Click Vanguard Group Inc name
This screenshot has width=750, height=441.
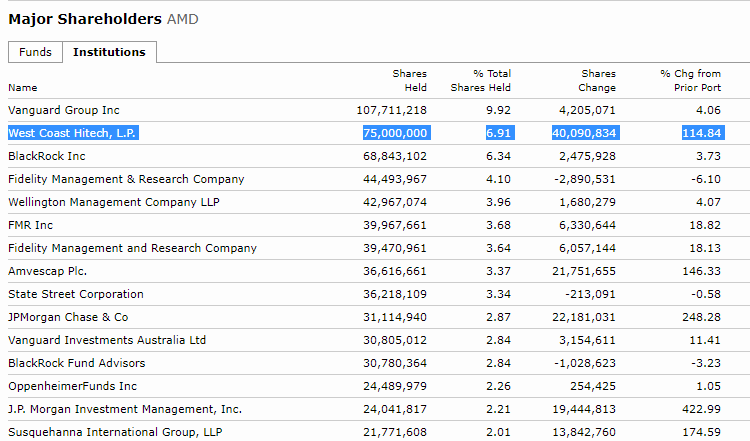tap(64, 110)
